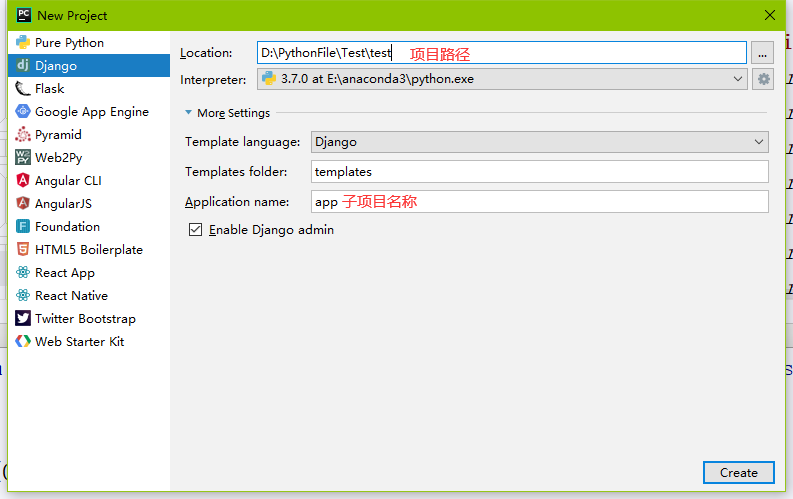
Task: Collapse the More Settings section
Action: click(x=188, y=113)
